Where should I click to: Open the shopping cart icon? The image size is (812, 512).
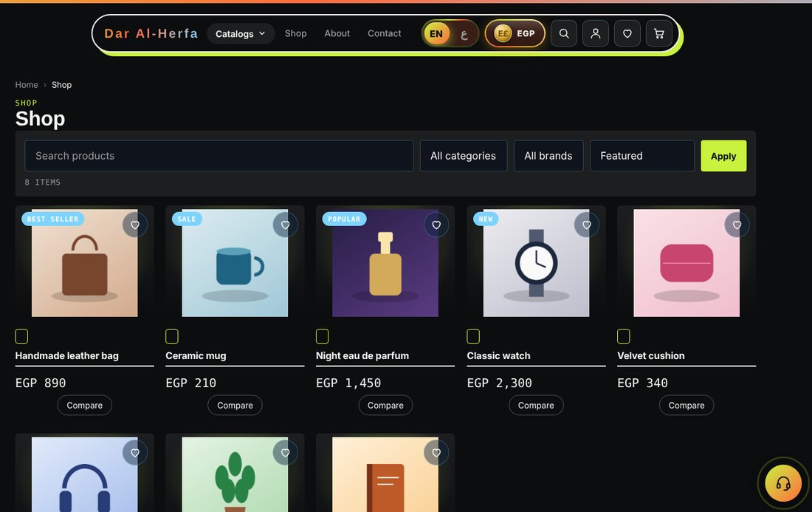tap(658, 34)
